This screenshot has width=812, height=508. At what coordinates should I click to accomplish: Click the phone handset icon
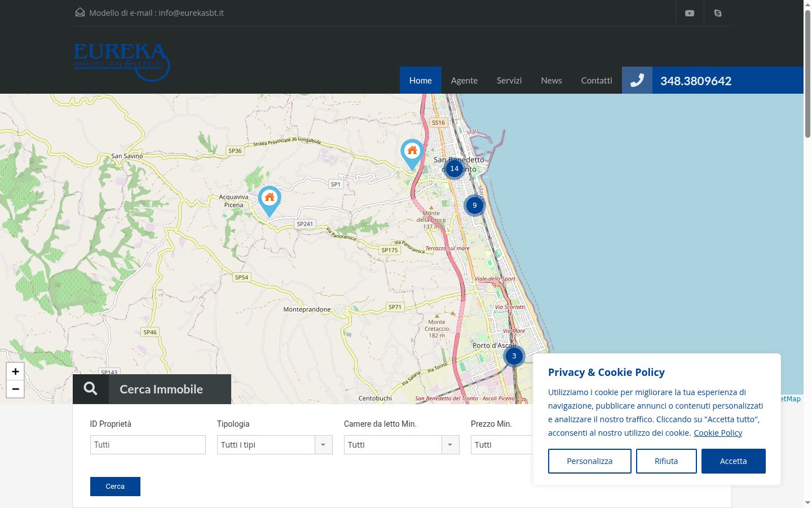point(637,80)
